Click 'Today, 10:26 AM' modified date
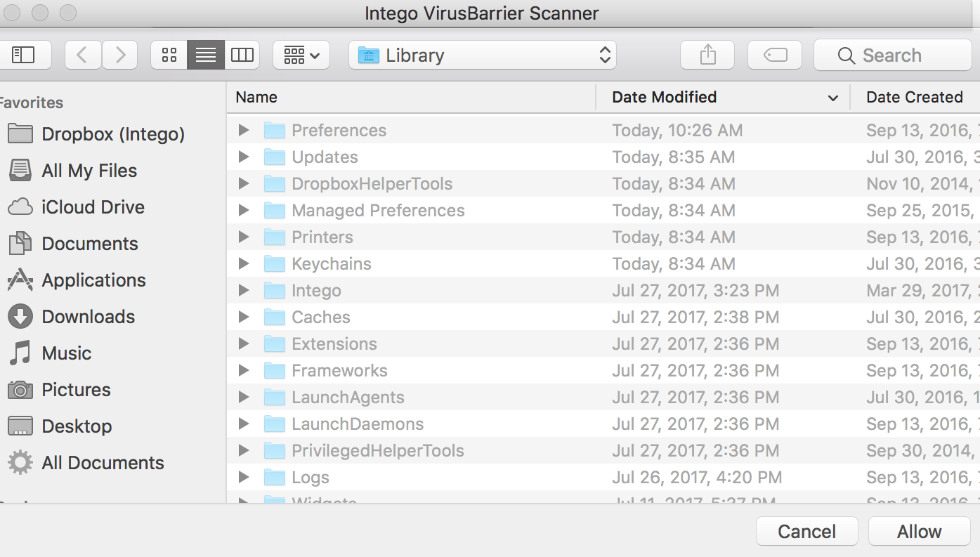The width and height of the screenshot is (980, 557). [x=677, y=130]
